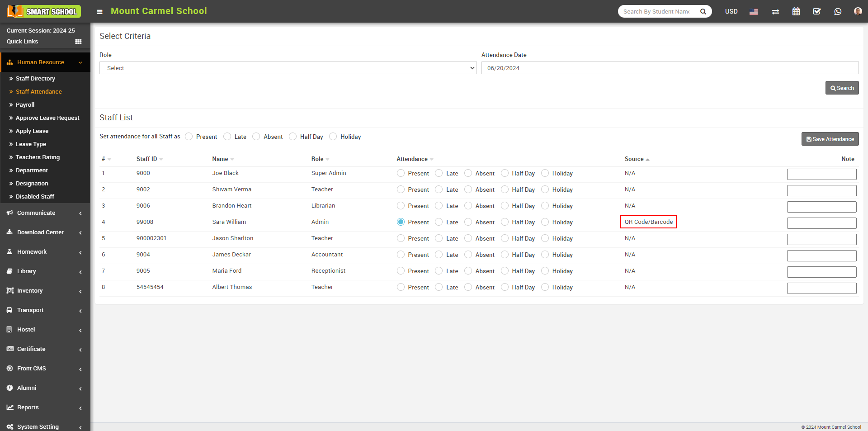868x431 pixels.
Task: Open the Payroll menu item
Action: tap(26, 104)
